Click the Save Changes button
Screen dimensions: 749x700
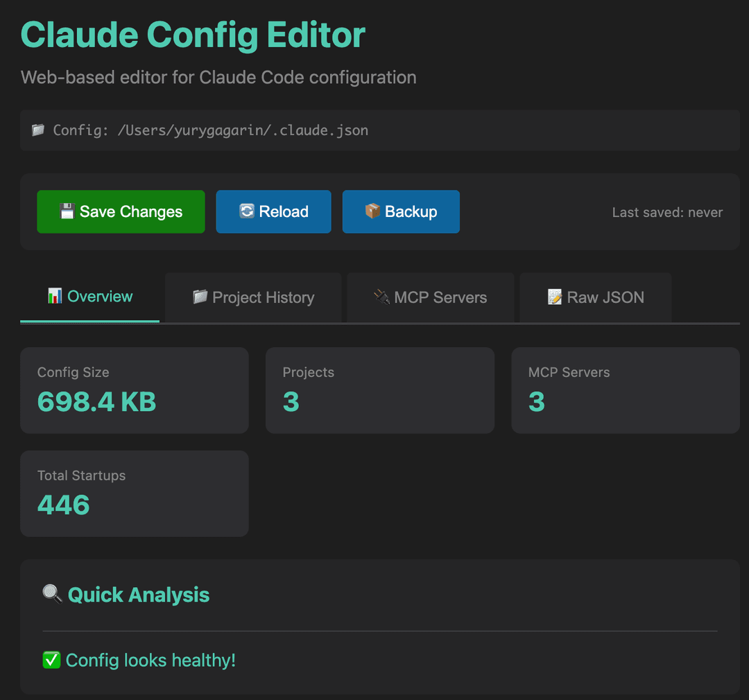[121, 211]
